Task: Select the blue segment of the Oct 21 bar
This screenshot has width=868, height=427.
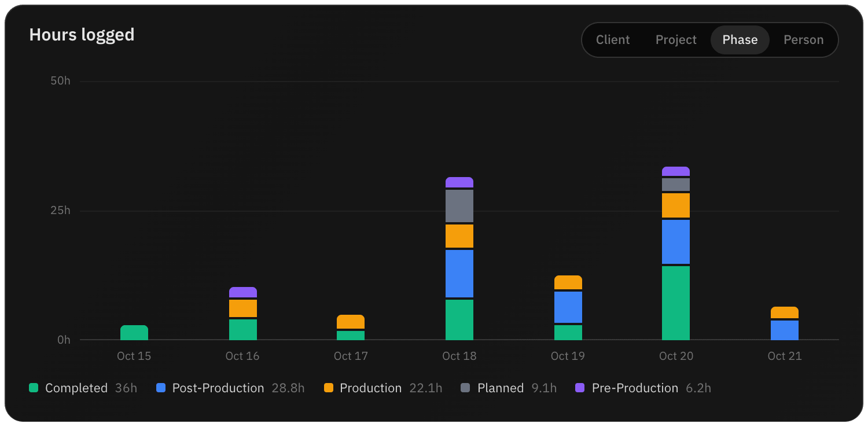Action: coord(785,330)
